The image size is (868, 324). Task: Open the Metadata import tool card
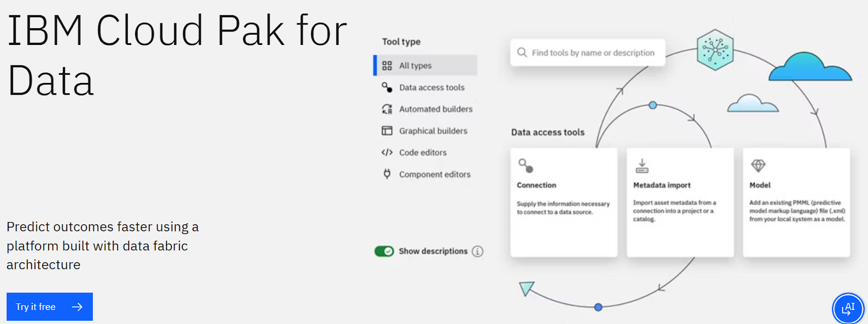(x=680, y=203)
